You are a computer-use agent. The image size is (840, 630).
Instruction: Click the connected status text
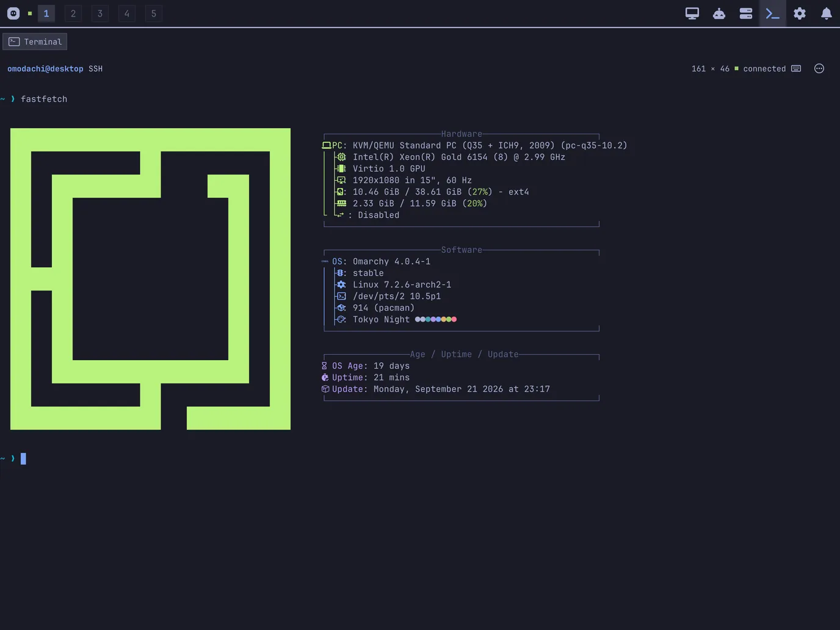(764, 69)
